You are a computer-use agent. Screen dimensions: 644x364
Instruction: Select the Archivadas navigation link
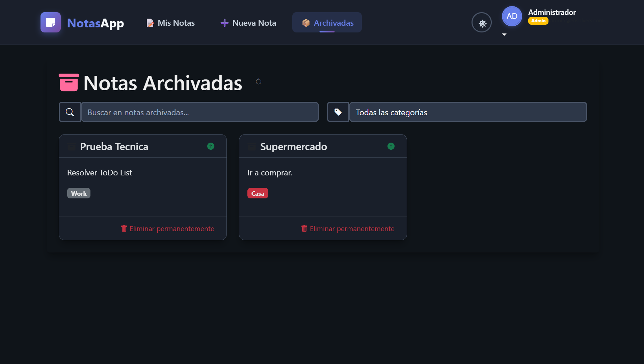pos(327,23)
